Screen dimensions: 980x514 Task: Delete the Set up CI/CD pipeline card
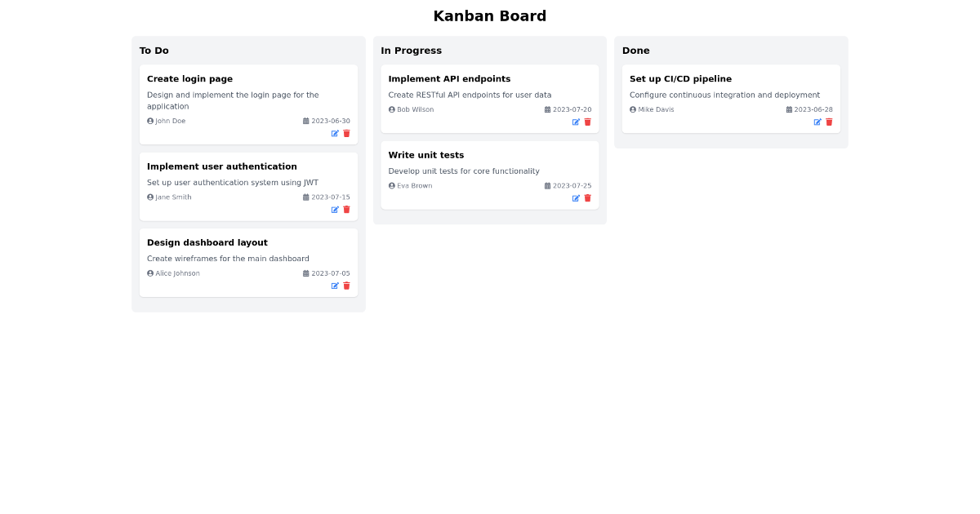coord(829,122)
